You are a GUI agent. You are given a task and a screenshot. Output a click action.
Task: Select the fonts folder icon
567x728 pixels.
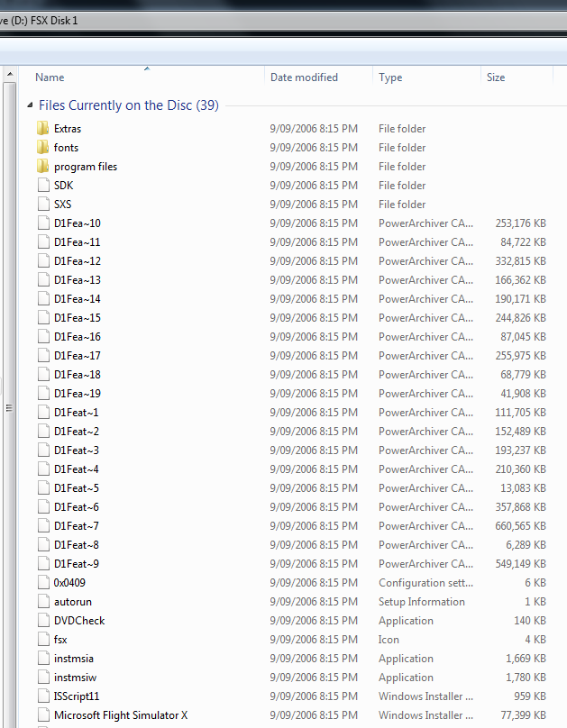pos(42,147)
